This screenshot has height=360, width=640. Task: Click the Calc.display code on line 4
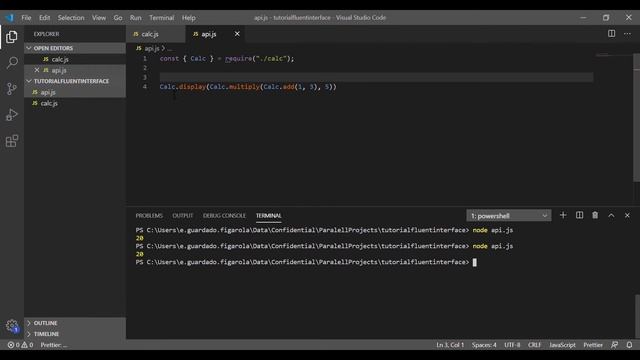point(182,87)
